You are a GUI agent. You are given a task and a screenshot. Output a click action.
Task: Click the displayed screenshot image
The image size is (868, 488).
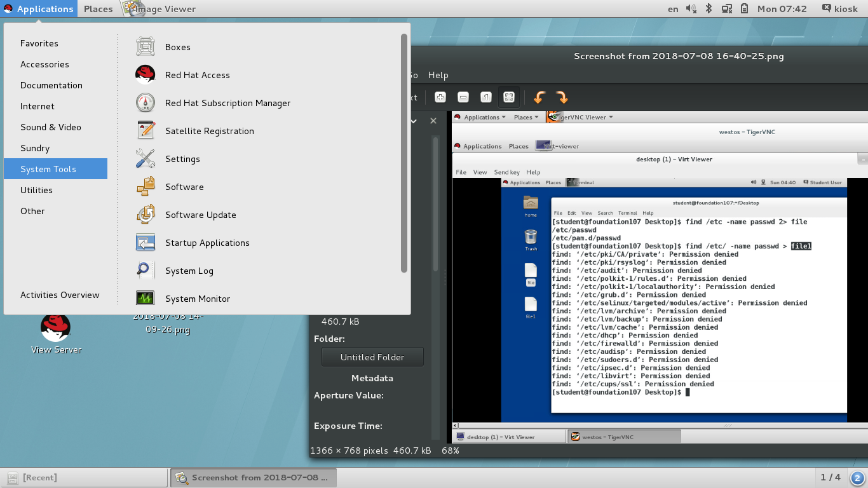[x=660, y=277]
